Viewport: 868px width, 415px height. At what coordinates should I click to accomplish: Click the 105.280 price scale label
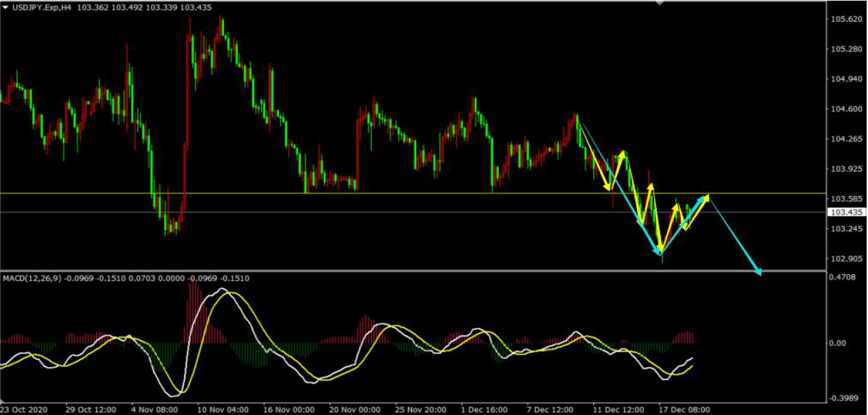click(845, 49)
